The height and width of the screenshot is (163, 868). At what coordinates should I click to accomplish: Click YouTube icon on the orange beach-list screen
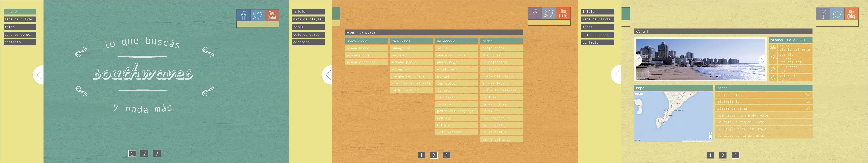click(x=563, y=13)
